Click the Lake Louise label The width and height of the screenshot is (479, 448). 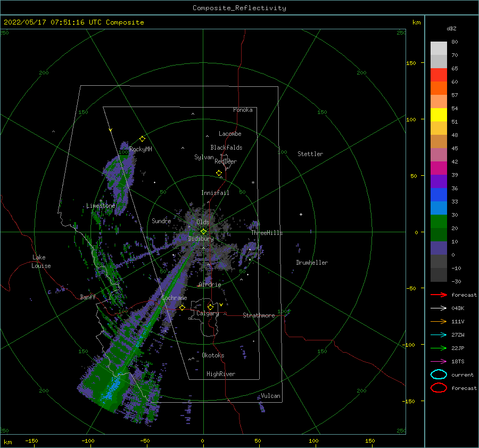click(x=41, y=262)
